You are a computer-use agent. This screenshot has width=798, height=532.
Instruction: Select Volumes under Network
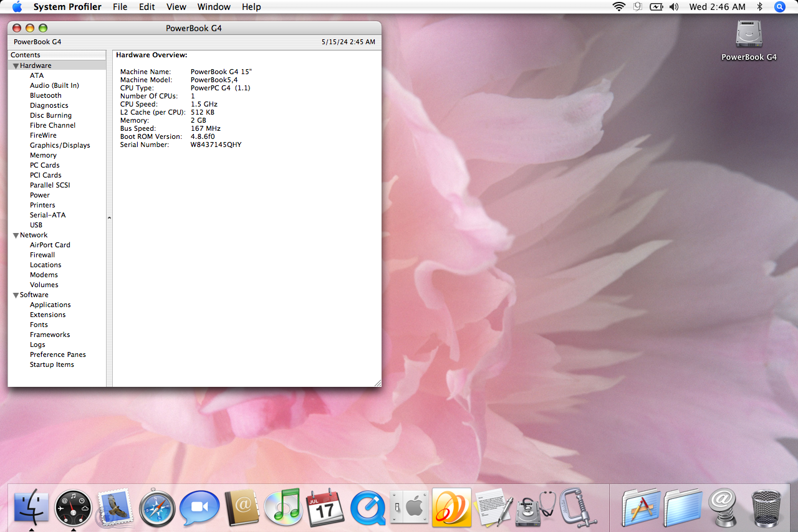click(44, 285)
